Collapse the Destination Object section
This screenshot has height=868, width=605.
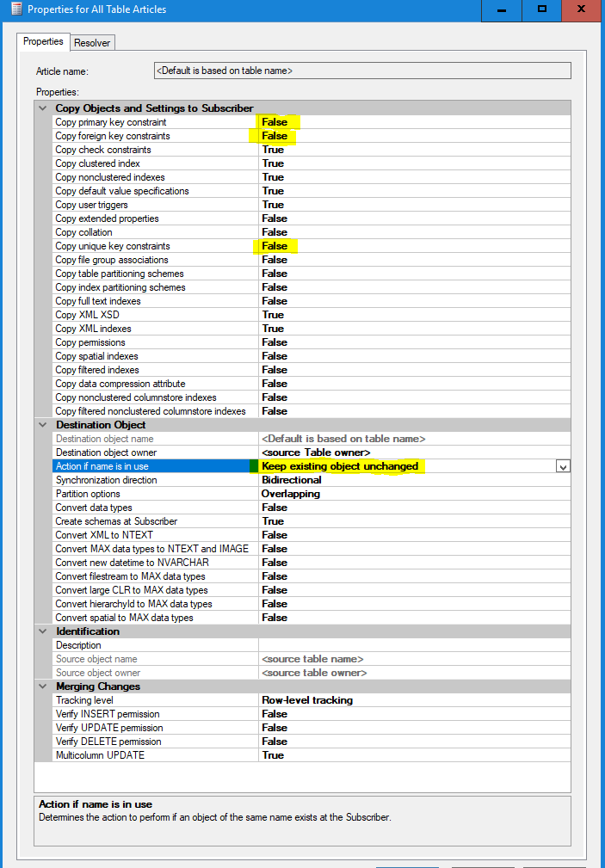[x=43, y=425]
